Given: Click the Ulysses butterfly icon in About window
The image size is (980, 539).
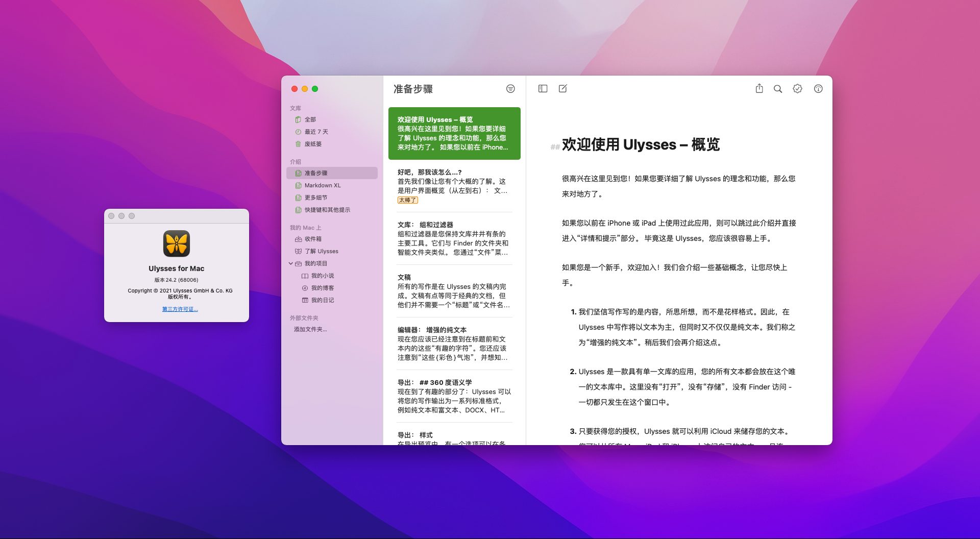Looking at the screenshot, I should 176,244.
